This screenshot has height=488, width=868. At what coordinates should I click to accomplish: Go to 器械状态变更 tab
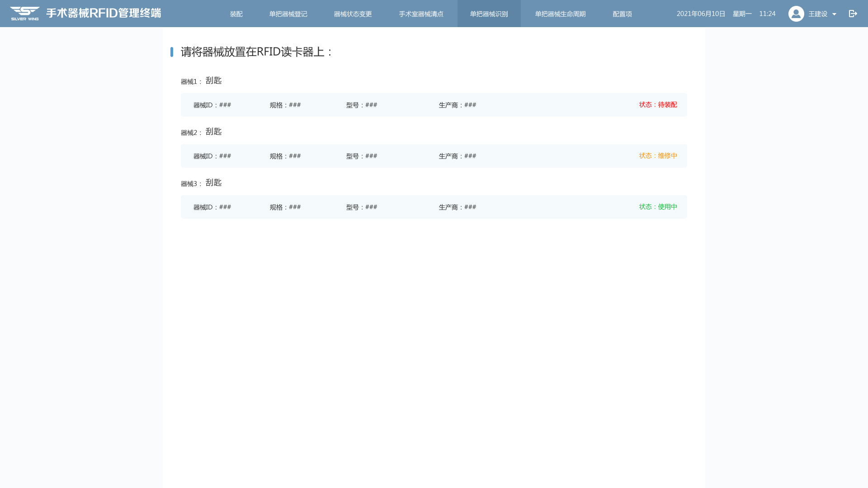[x=353, y=14]
